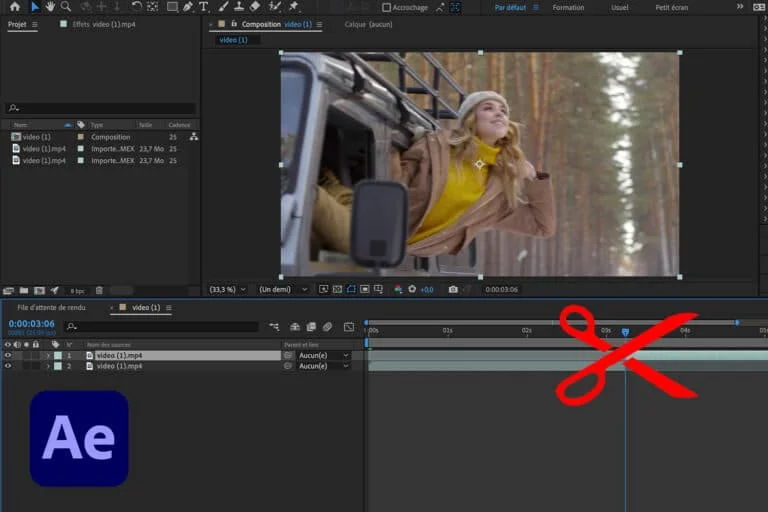Select the Selection arrow tool

tap(35, 7)
